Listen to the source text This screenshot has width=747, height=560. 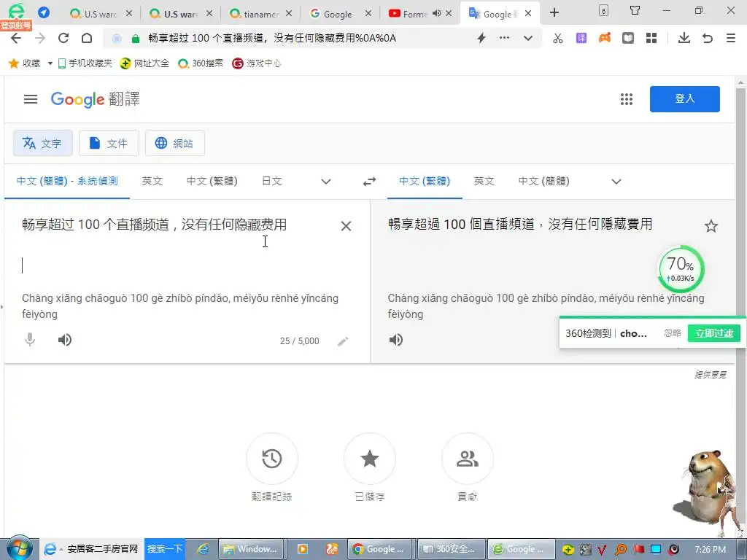pyautogui.click(x=65, y=340)
